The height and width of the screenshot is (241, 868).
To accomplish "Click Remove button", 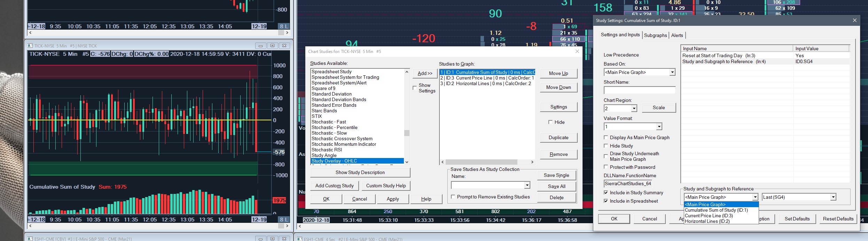I will coord(558,154).
